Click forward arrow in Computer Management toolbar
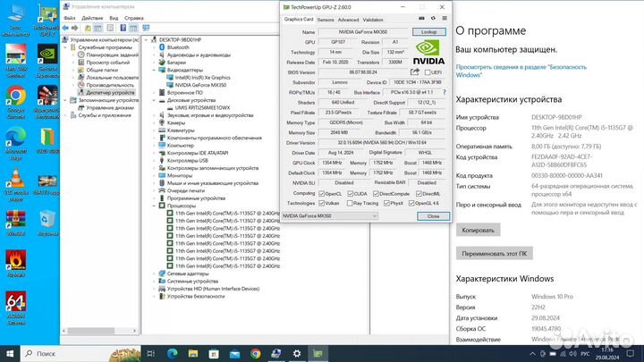Screen dimensions: 644x362 [75, 28]
